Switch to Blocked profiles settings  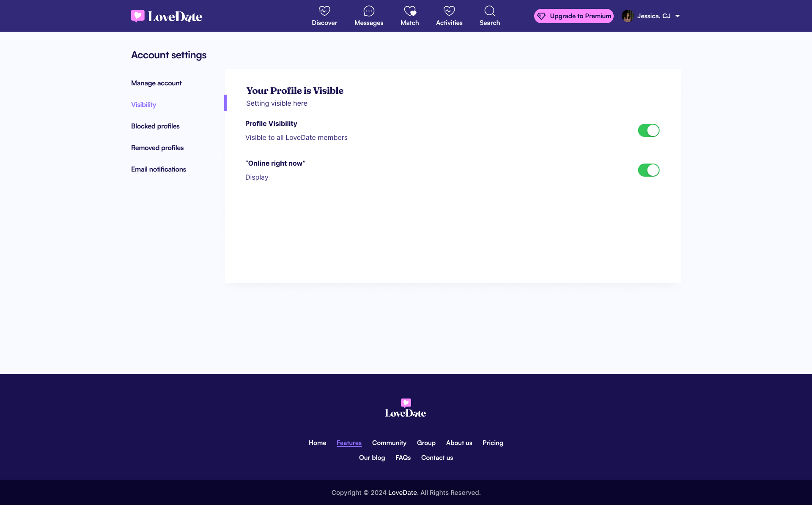[x=155, y=126]
